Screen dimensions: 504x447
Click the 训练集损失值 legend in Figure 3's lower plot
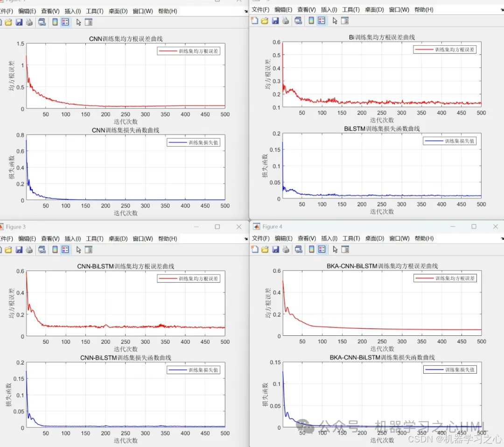click(x=193, y=370)
